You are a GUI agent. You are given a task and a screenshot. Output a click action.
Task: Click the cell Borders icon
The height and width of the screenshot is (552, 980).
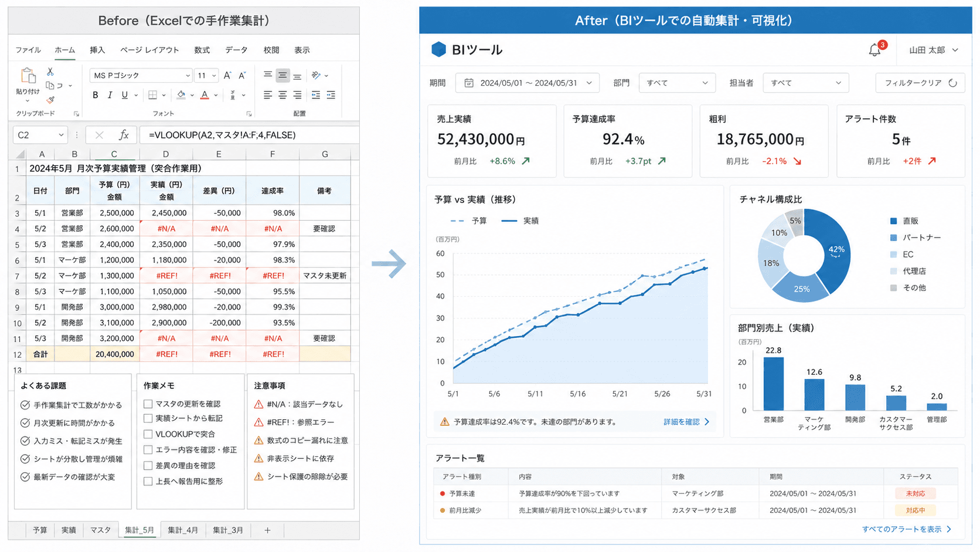tap(152, 95)
